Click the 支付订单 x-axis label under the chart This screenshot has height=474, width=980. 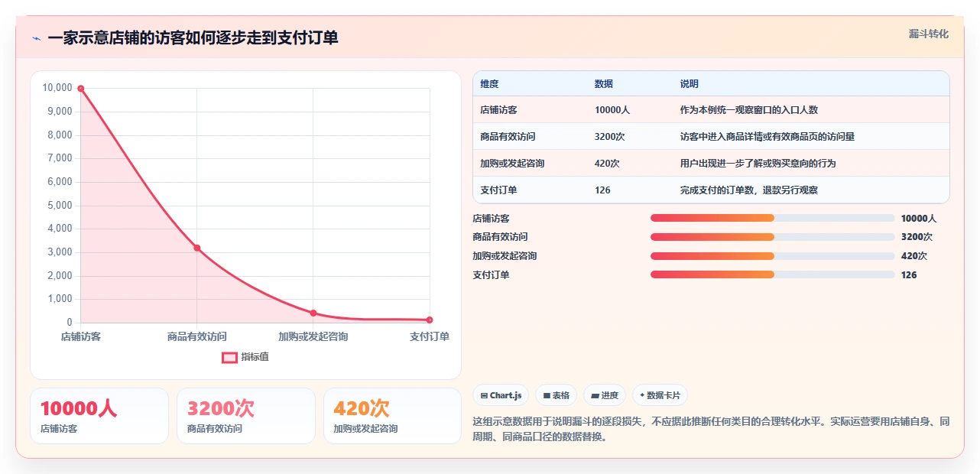point(430,336)
